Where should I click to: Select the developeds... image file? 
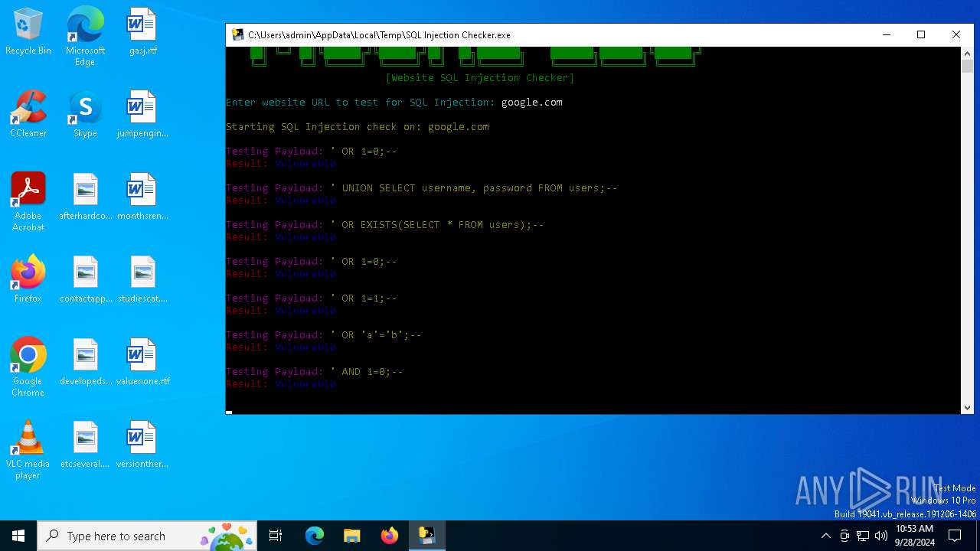(85, 361)
